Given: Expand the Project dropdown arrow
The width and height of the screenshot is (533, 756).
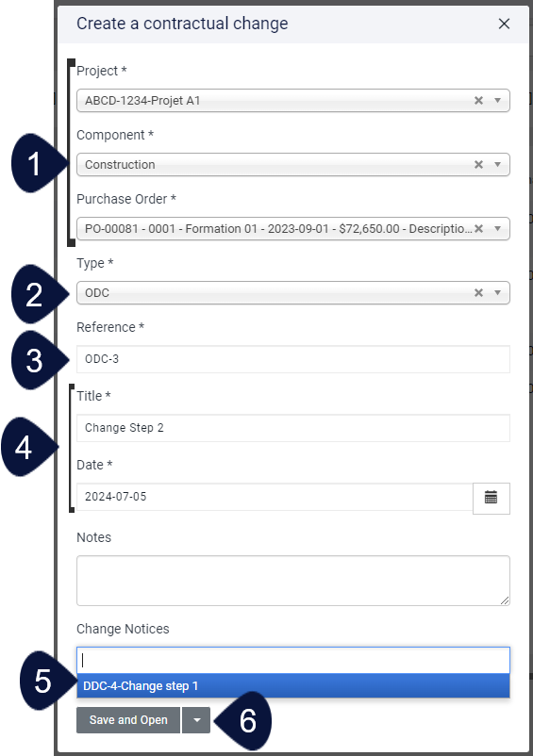Looking at the screenshot, I should coord(497,100).
